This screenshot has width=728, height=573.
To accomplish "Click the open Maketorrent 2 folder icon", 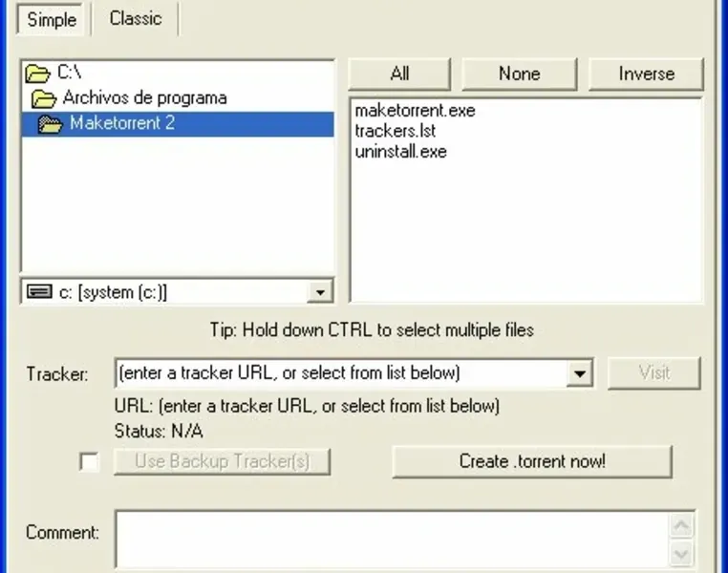I will point(50,124).
